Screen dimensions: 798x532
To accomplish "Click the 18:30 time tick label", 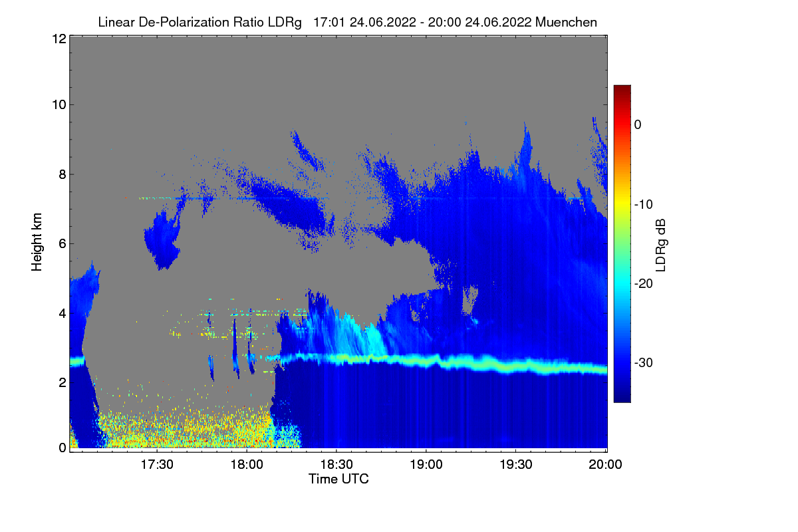I will (x=337, y=464).
